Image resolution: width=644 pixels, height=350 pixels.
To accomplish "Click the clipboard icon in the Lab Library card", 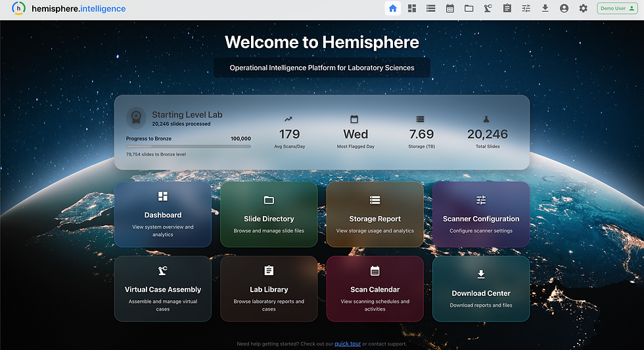I will click(269, 271).
